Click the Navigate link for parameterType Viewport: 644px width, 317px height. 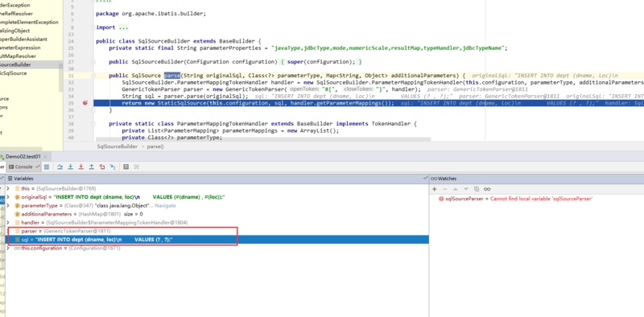[165, 205]
